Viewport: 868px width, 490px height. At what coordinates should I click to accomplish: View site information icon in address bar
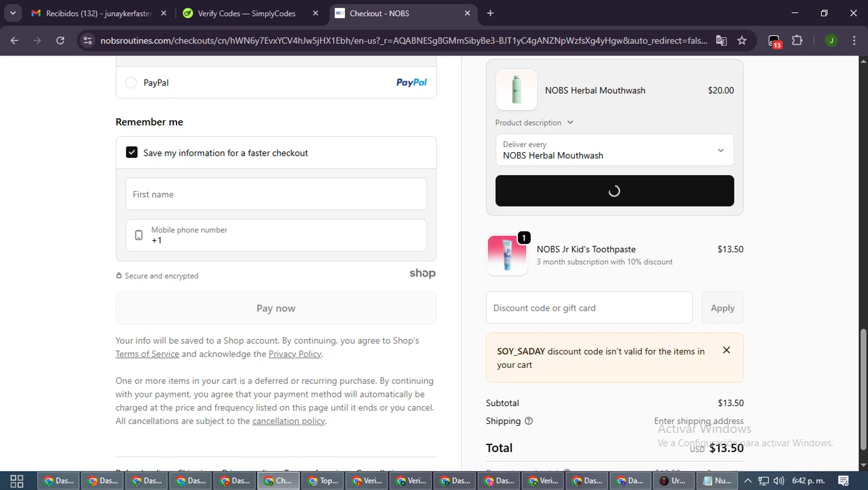[x=87, y=40]
